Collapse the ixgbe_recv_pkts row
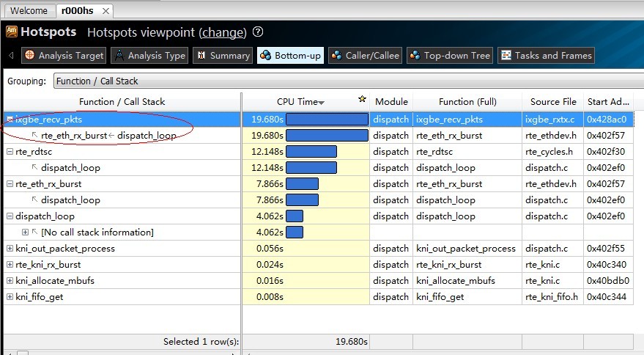644x355 pixels. tap(10, 120)
